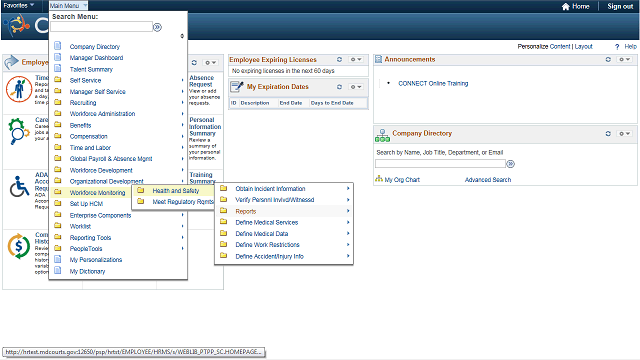The height and width of the screenshot is (360, 640).
Task: Click the Home house icon
Action: (565, 7)
